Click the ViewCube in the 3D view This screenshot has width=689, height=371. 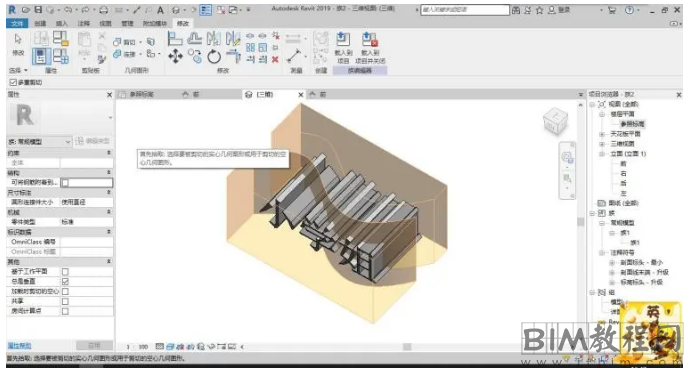[x=555, y=120]
